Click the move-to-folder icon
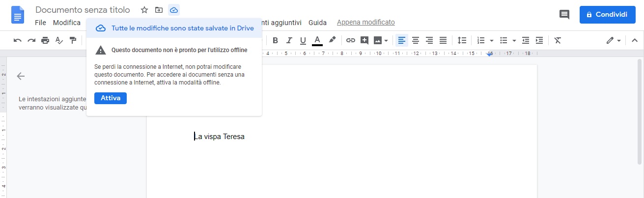This screenshot has width=644, height=198. point(159,10)
